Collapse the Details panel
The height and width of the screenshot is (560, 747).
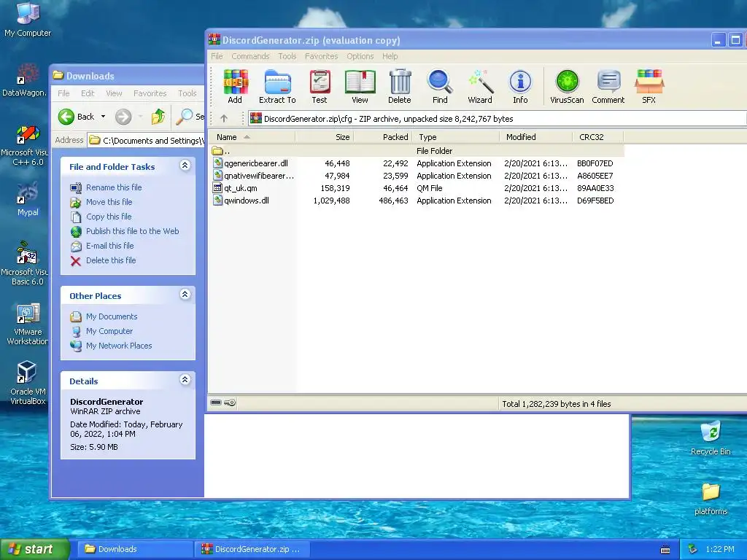185,379
